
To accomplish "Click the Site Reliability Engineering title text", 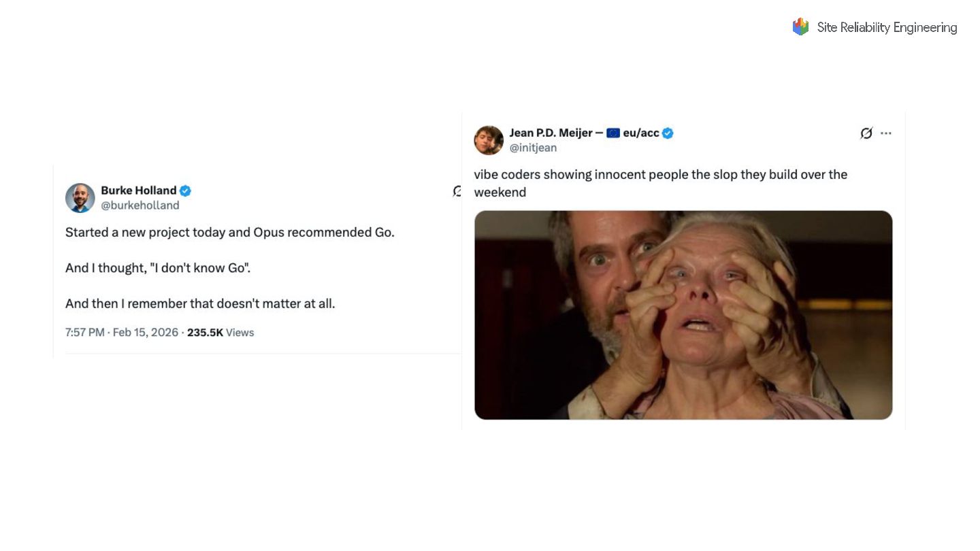I will [887, 28].
